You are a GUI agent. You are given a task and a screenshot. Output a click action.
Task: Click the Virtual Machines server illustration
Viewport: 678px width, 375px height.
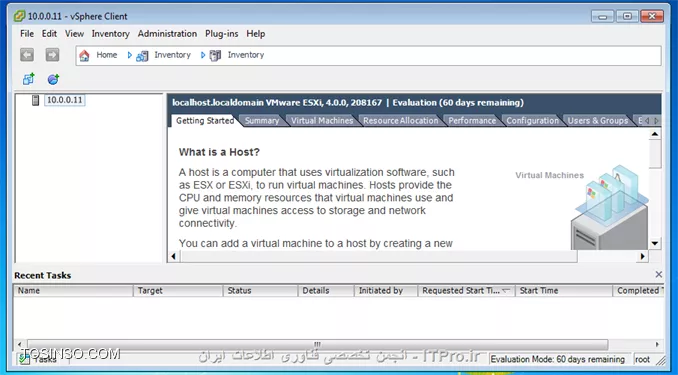611,208
